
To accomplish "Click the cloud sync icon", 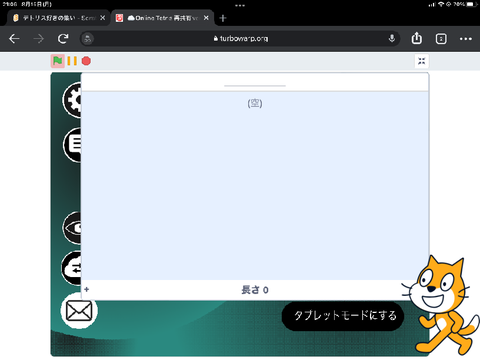I will click(x=72, y=268).
